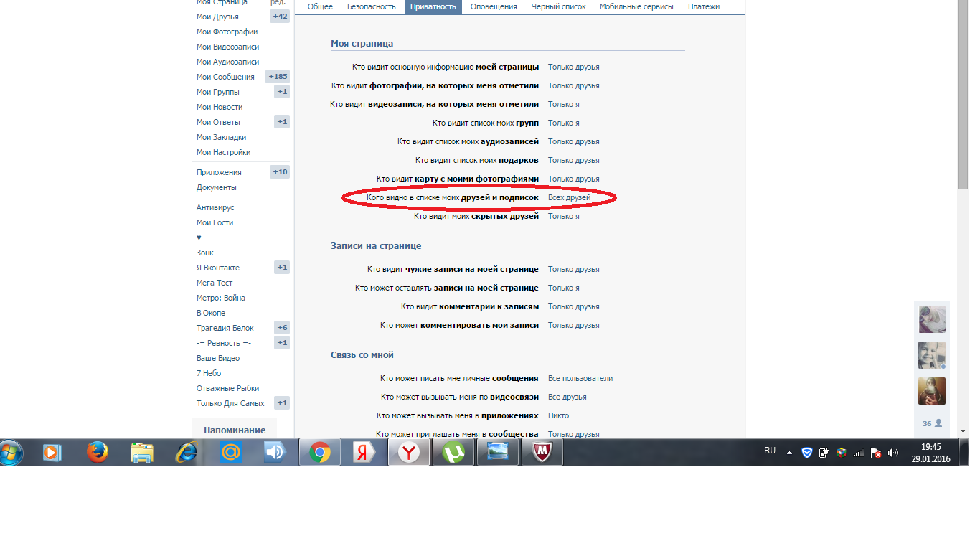980x551 pixels.
Task: Switch to the Общее settings tab
Action: (320, 6)
